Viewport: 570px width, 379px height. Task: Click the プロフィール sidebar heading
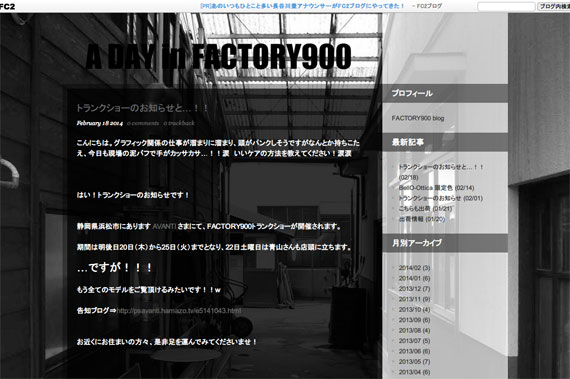tap(412, 93)
